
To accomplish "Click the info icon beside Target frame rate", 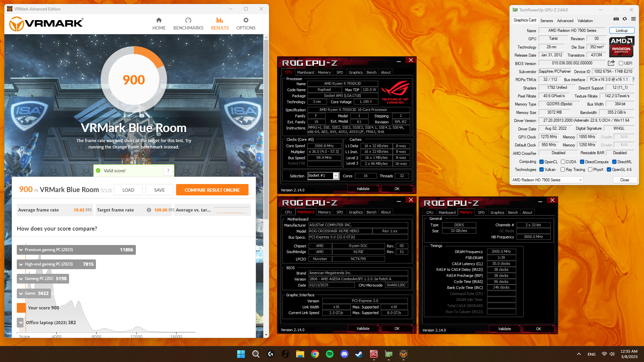I will coord(149,210).
